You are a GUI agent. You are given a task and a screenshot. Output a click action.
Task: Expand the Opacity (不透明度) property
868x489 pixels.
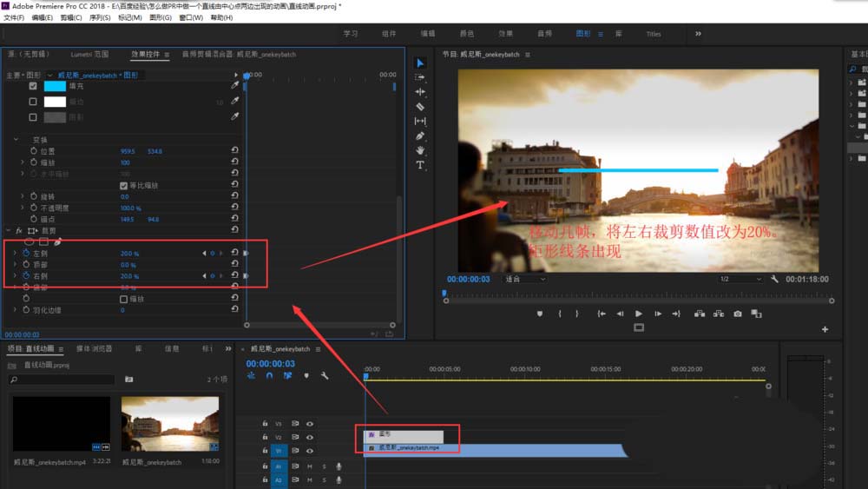click(23, 208)
